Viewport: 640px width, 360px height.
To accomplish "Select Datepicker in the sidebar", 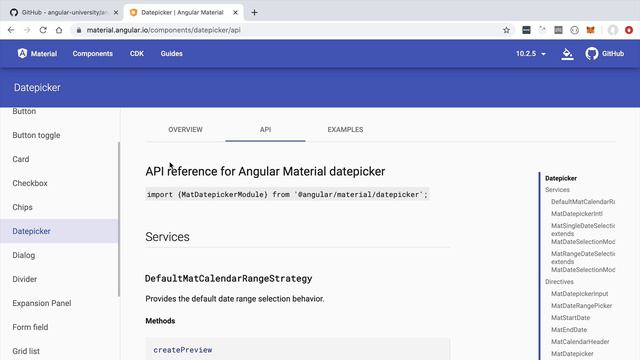I will pos(59,231).
